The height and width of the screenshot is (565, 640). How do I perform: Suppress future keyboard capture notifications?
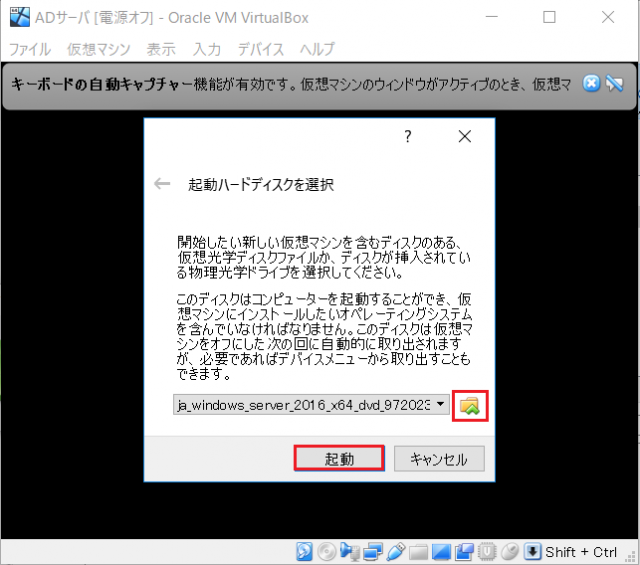click(614, 83)
